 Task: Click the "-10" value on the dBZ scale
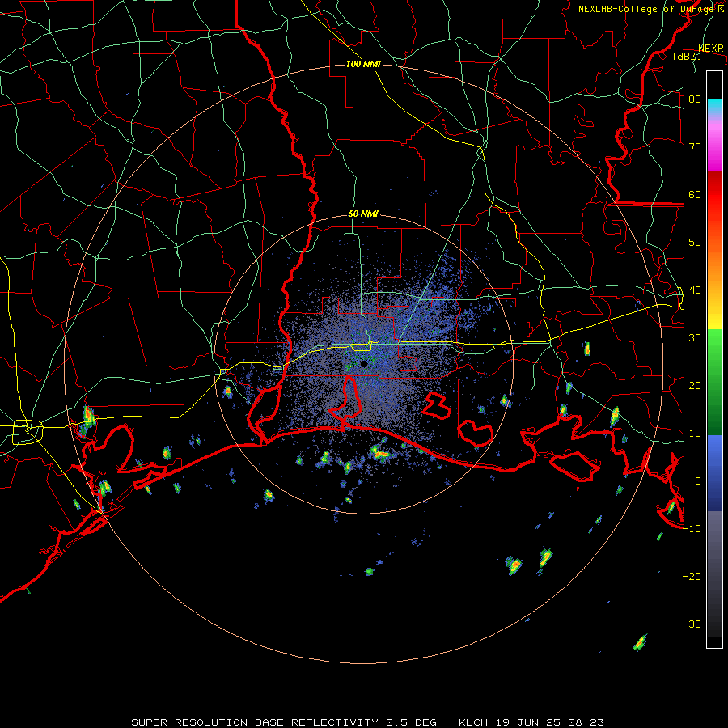tap(692, 529)
